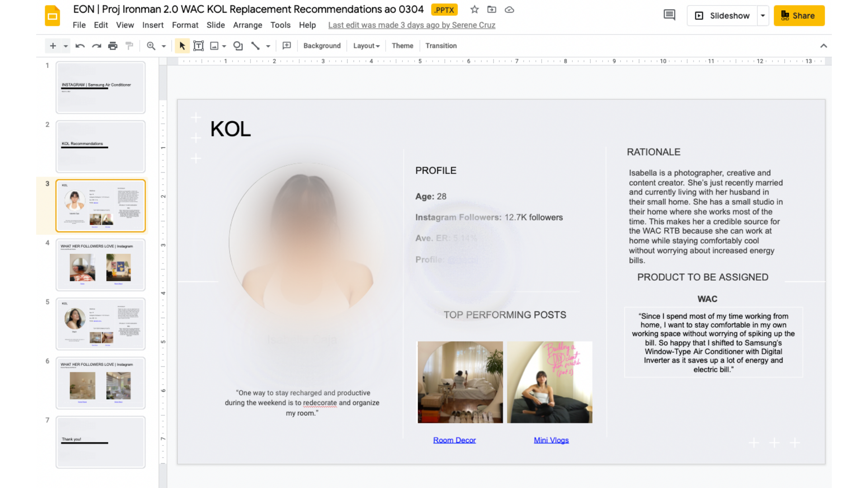Click the print icon
Image resolution: width=868 pixels, height=488 pixels.
[x=113, y=46]
